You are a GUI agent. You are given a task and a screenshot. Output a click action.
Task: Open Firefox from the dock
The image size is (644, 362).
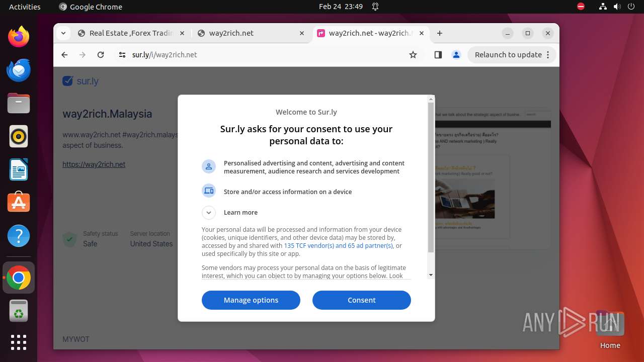tap(19, 37)
